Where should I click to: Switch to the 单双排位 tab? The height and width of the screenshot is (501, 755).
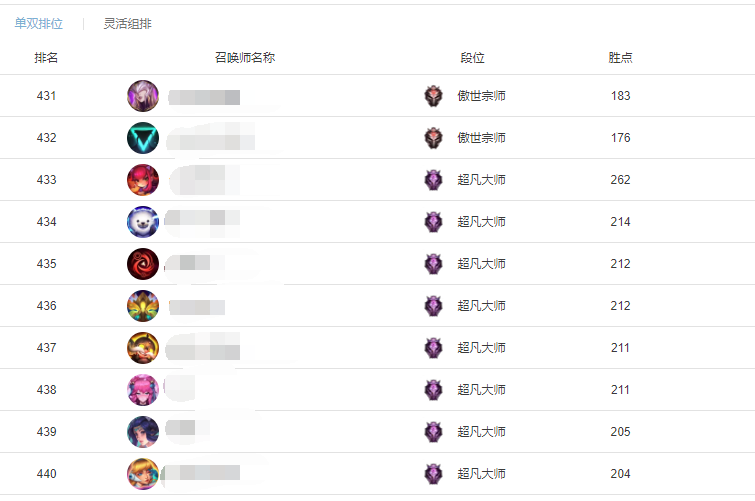tap(39, 24)
